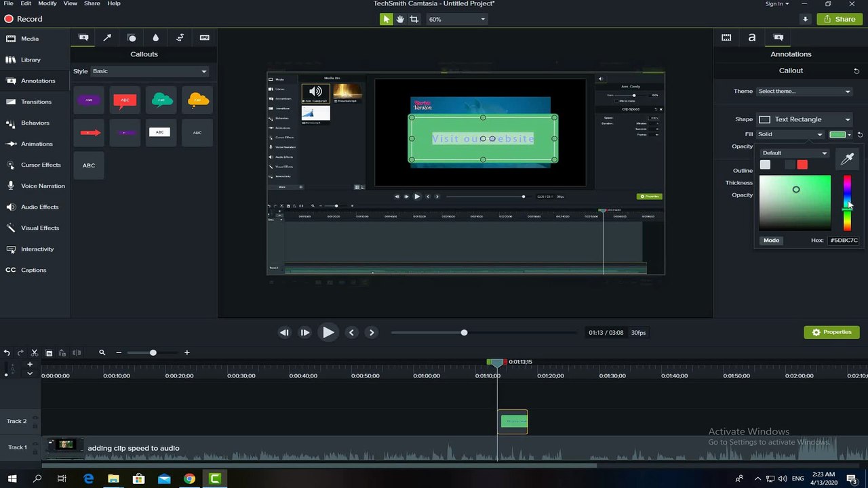868x488 pixels.
Task: Open the Annotation Properties callout tab
Action: [x=778, y=38]
